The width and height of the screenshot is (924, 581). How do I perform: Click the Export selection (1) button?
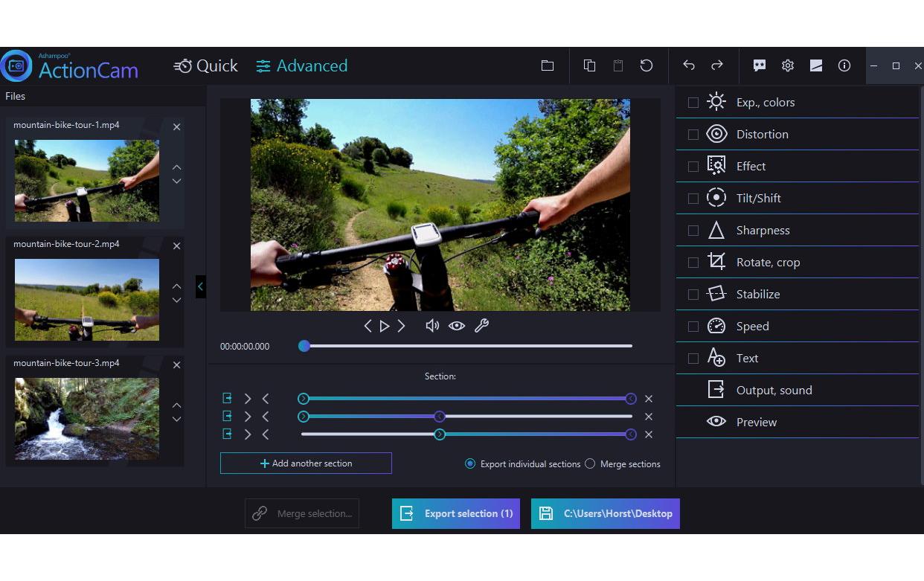pyautogui.click(x=456, y=513)
